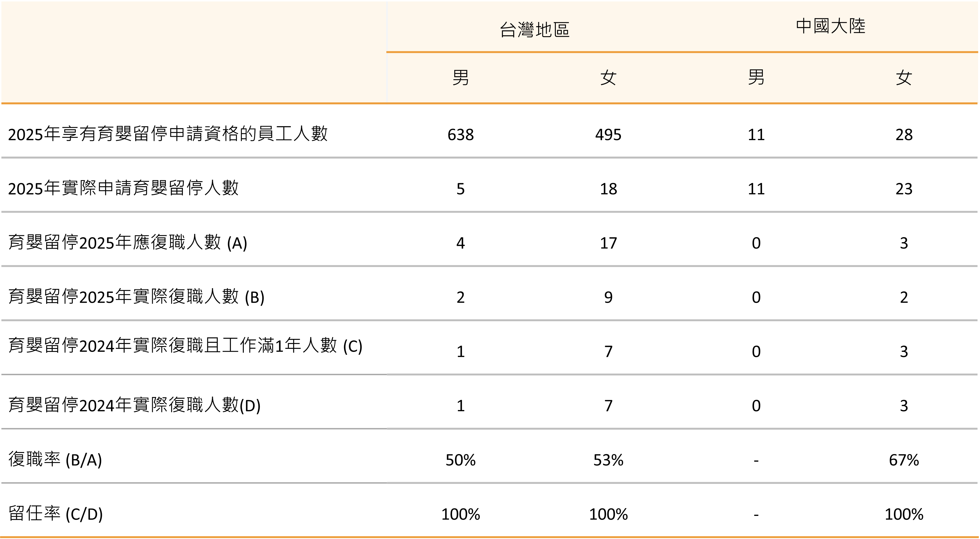Select the 女 subheader under 中國大陸
Image resolution: width=980 pixels, height=539 pixels.
904,77
